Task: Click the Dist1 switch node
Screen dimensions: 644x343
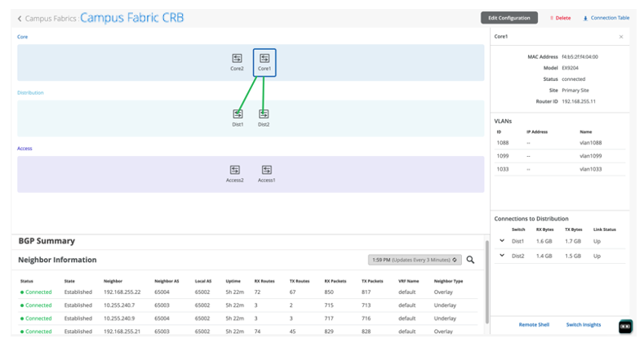Action: click(x=238, y=114)
